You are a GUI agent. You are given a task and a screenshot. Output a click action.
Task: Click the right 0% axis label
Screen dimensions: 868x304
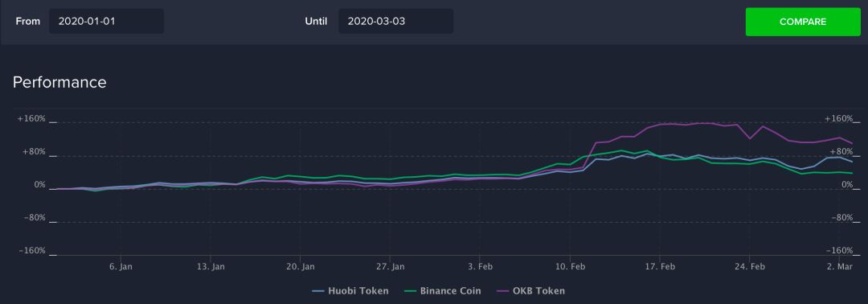[x=848, y=184]
